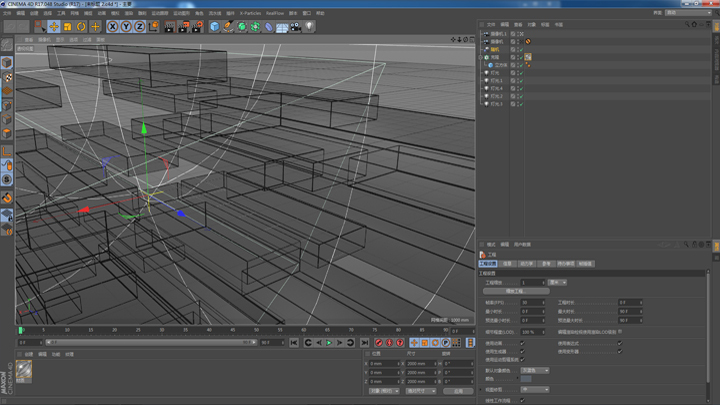Image resolution: width=720 pixels, height=405 pixels.
Task: Click the blue deformer icon
Action: 269,27
